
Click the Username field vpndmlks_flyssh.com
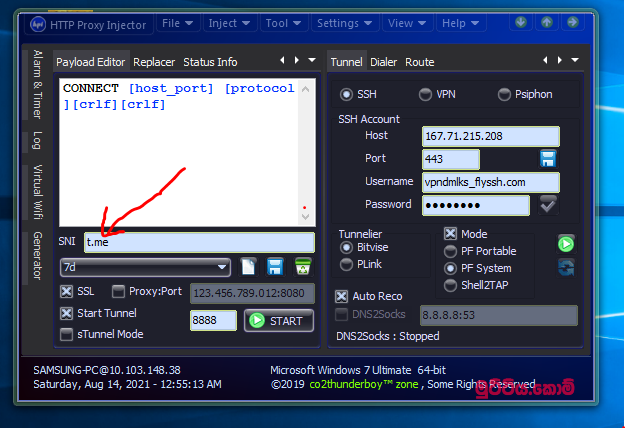(491, 182)
